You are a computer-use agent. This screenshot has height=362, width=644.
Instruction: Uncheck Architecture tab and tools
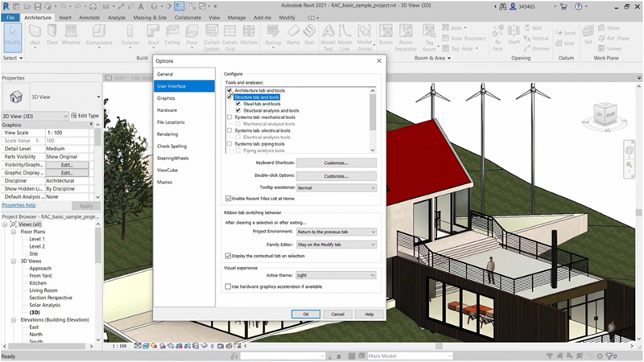pos(229,91)
